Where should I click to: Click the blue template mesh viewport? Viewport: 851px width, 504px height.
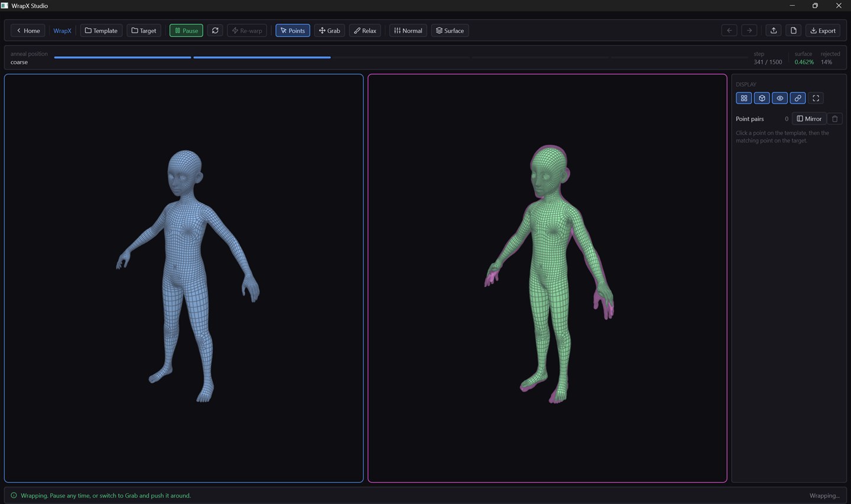coord(184,278)
